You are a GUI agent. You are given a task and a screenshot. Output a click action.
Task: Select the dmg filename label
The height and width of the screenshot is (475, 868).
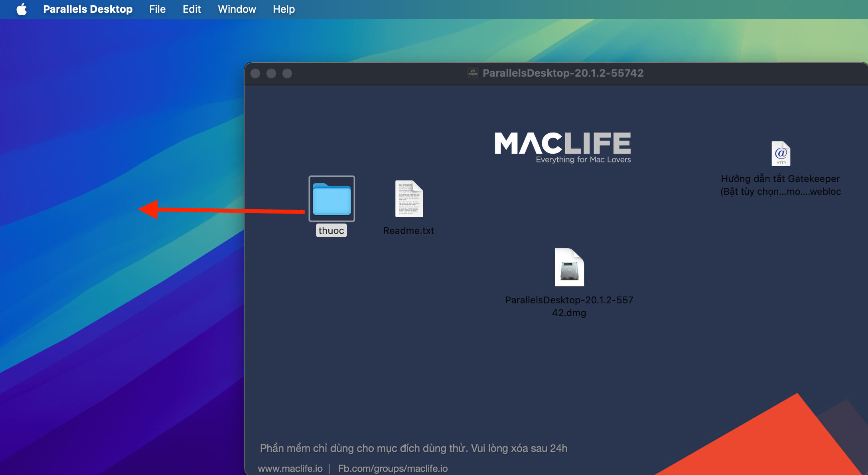pyautogui.click(x=569, y=306)
